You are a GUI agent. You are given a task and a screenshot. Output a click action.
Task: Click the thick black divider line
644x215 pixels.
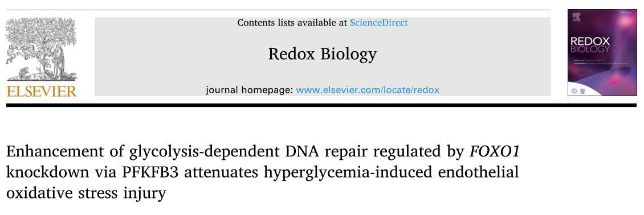coord(321,105)
